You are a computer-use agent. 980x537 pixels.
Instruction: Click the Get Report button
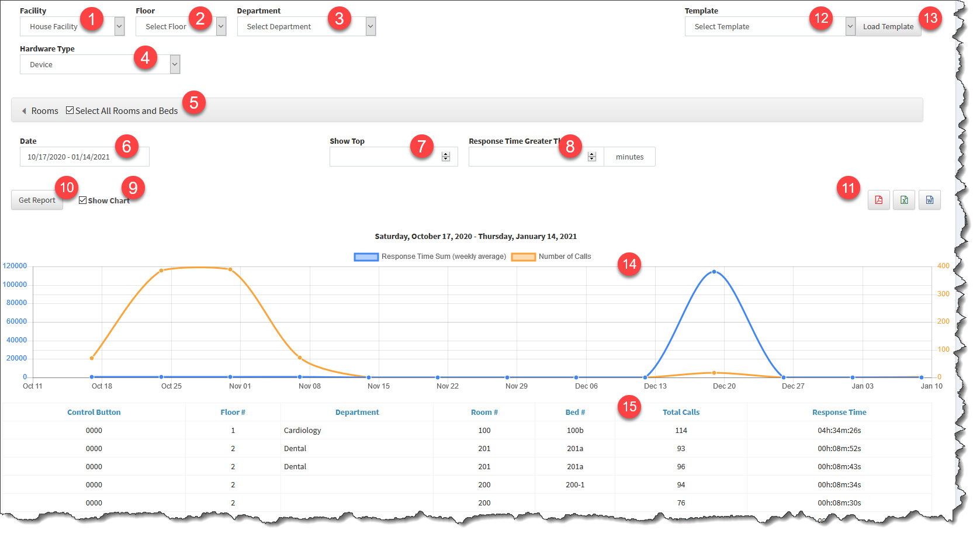[x=37, y=200]
